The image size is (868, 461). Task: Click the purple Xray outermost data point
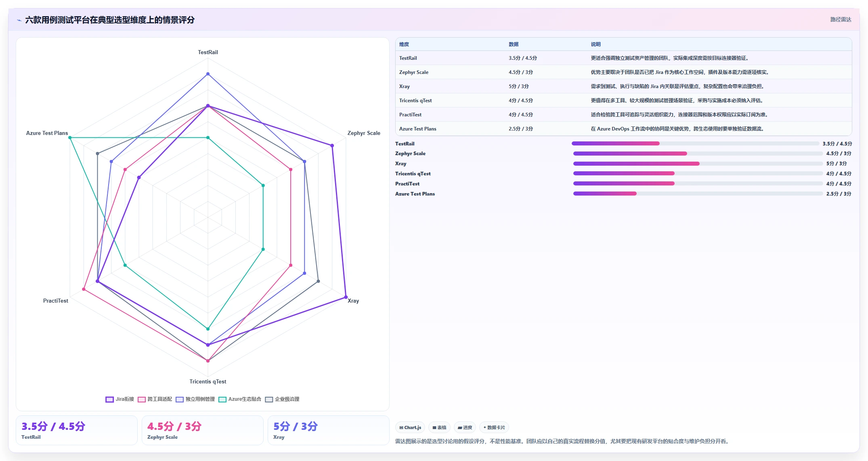point(346,297)
